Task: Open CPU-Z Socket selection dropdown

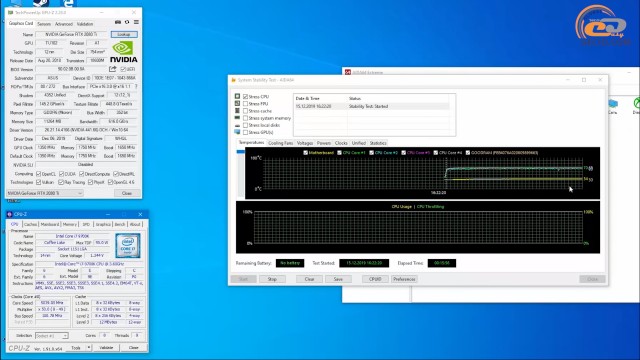Action: [x=51, y=336]
